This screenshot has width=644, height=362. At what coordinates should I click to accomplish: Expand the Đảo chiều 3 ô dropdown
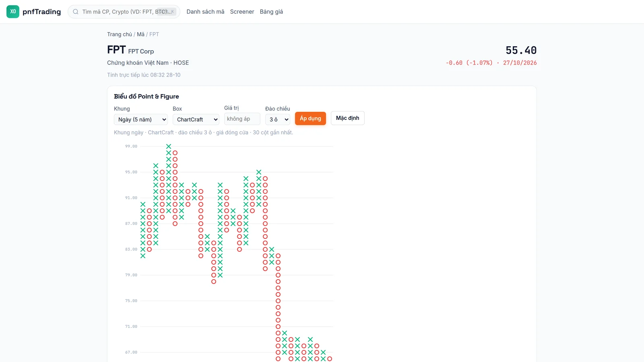pyautogui.click(x=278, y=119)
